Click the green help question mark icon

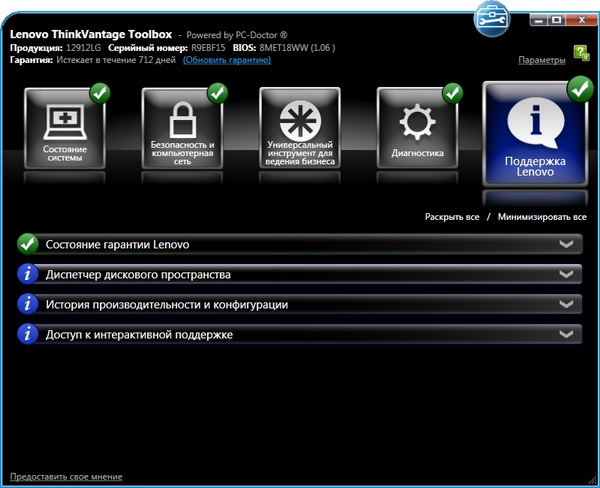click(581, 53)
